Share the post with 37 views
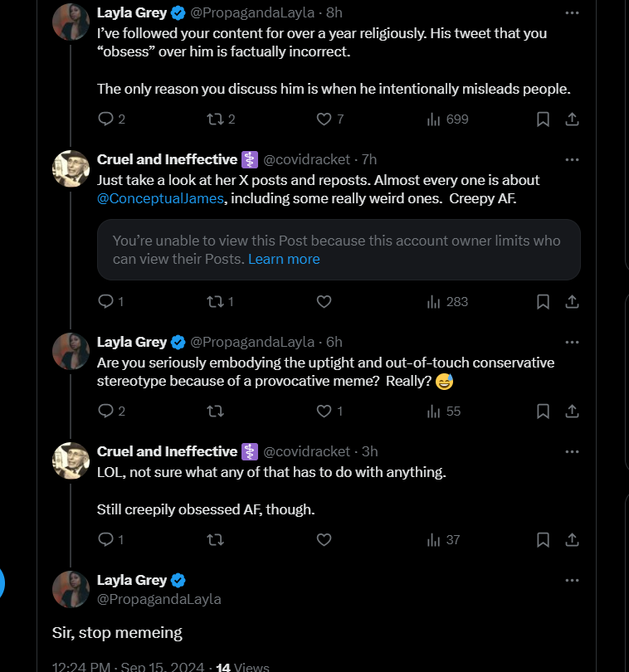The width and height of the screenshot is (629, 672). 572,539
